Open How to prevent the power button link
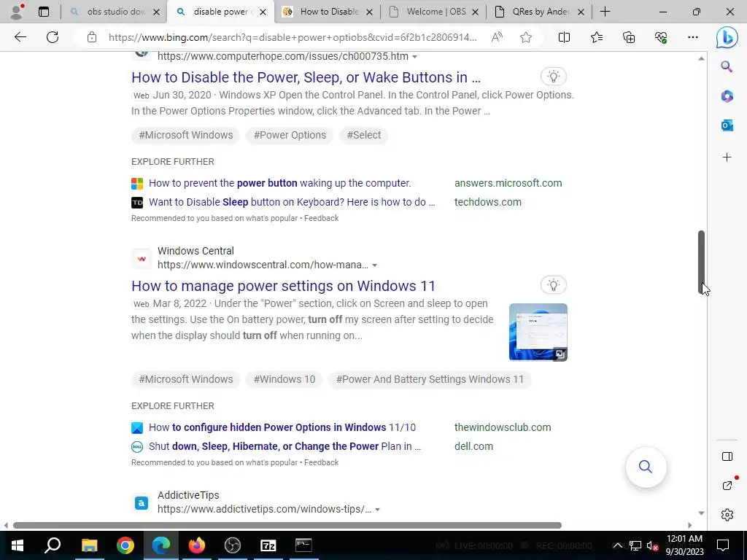 [x=279, y=183]
